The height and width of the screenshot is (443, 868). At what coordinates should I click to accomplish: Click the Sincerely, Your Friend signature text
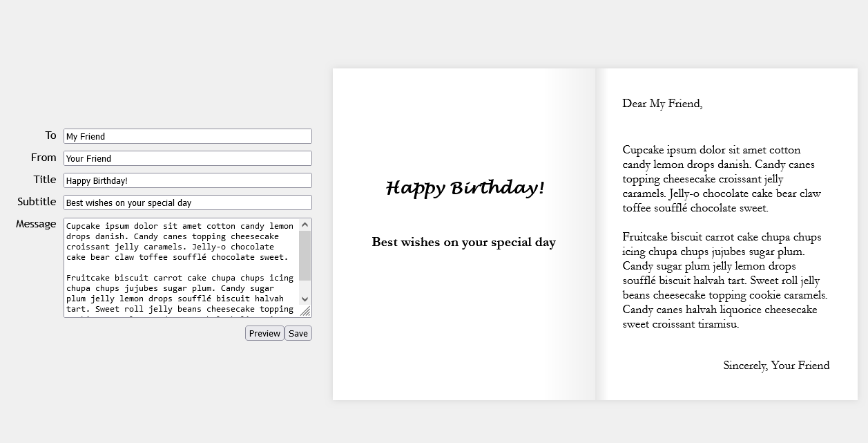point(776,366)
